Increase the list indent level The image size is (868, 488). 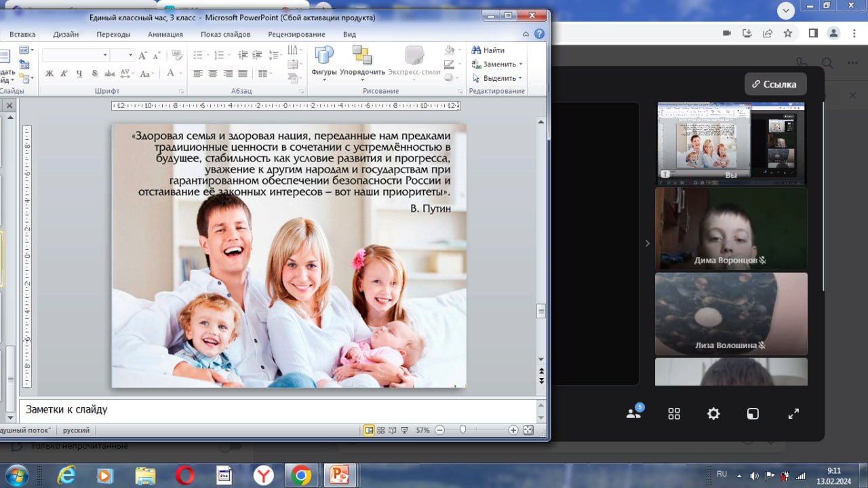click(257, 56)
